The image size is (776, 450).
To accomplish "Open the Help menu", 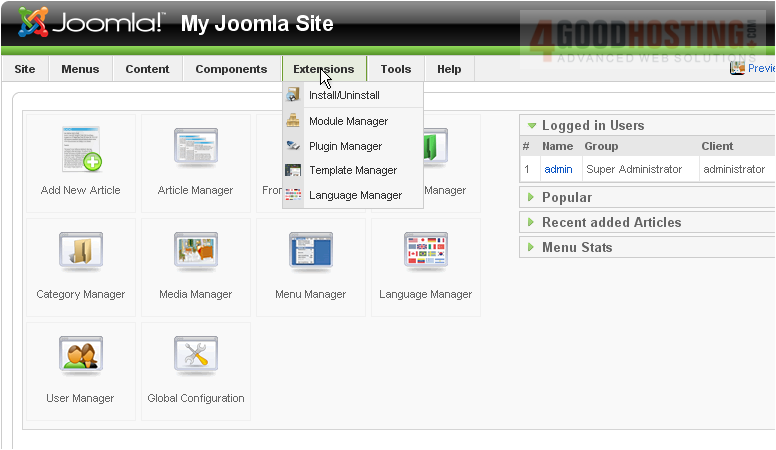I will click(x=449, y=69).
